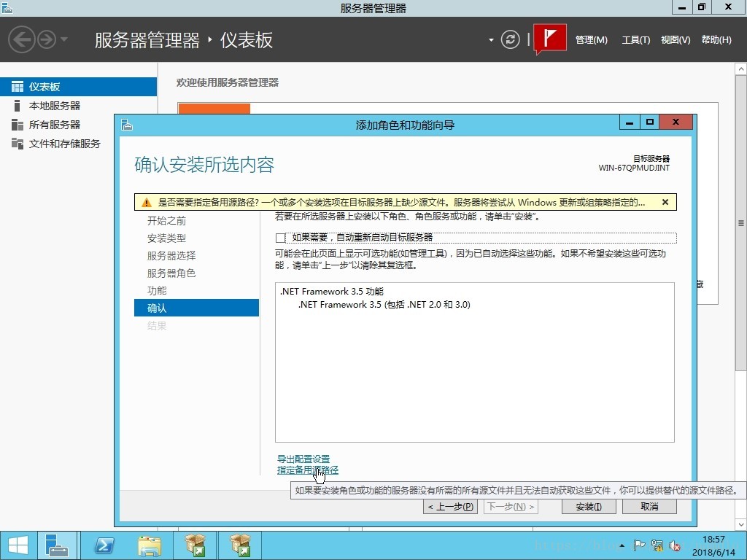Click the 所有服务器 icon
Image resolution: width=747 pixels, height=560 pixels.
18,125
